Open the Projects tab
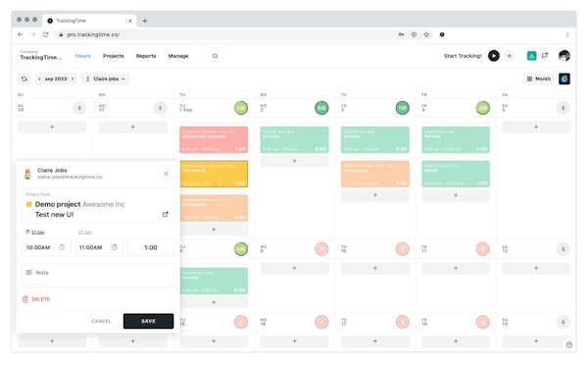Image resolution: width=588 pixels, height=365 pixels. 114,56
